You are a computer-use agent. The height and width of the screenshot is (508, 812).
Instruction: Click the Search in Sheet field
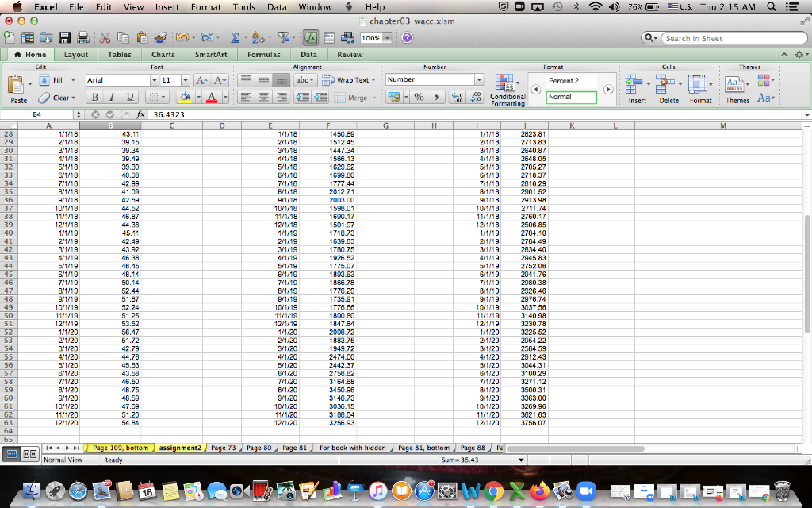pyautogui.click(x=734, y=38)
